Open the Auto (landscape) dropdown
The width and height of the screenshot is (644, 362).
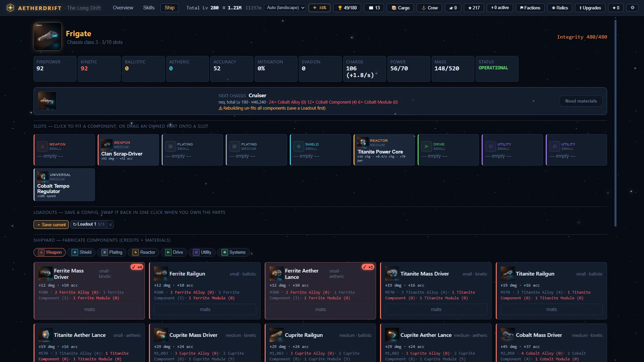pos(285,8)
